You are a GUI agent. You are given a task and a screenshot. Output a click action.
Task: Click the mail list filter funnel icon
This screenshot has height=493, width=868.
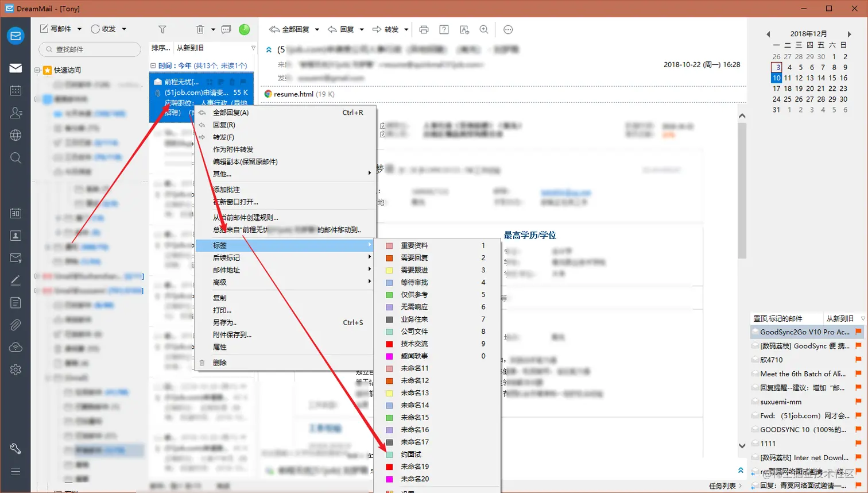162,29
